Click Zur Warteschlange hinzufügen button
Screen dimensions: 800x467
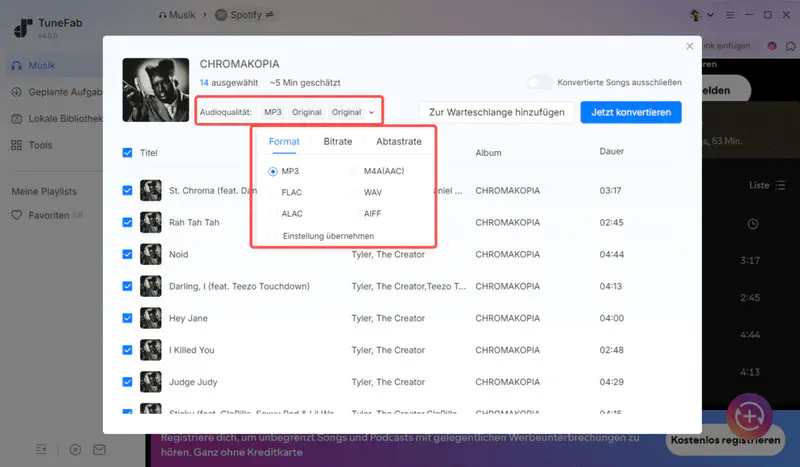click(497, 112)
